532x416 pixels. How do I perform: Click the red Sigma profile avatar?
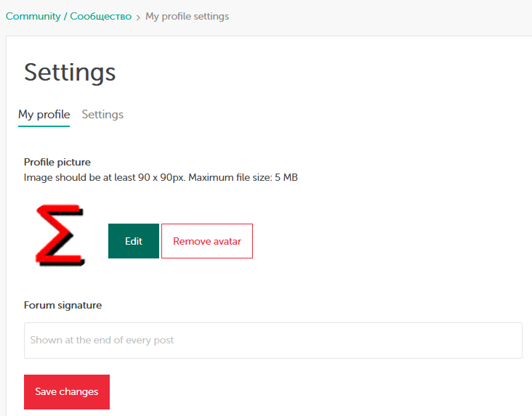[60, 236]
